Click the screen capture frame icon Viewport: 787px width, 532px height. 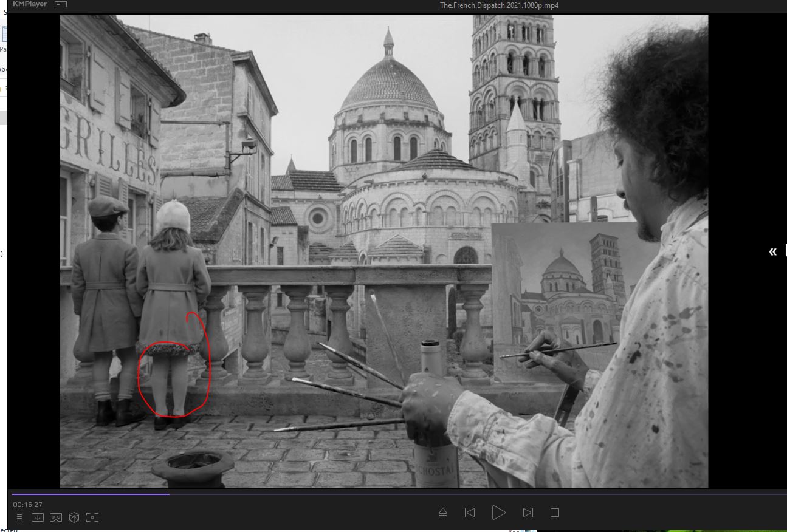(92, 517)
